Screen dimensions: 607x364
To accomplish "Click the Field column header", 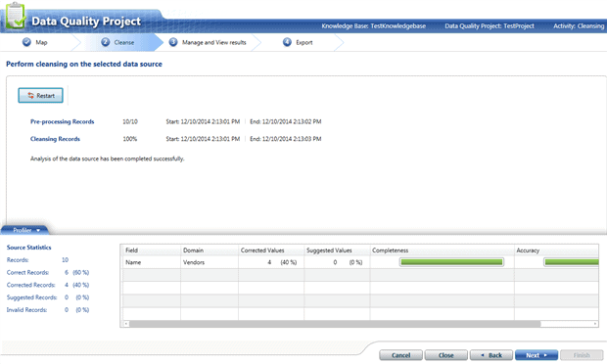I will [152, 250].
